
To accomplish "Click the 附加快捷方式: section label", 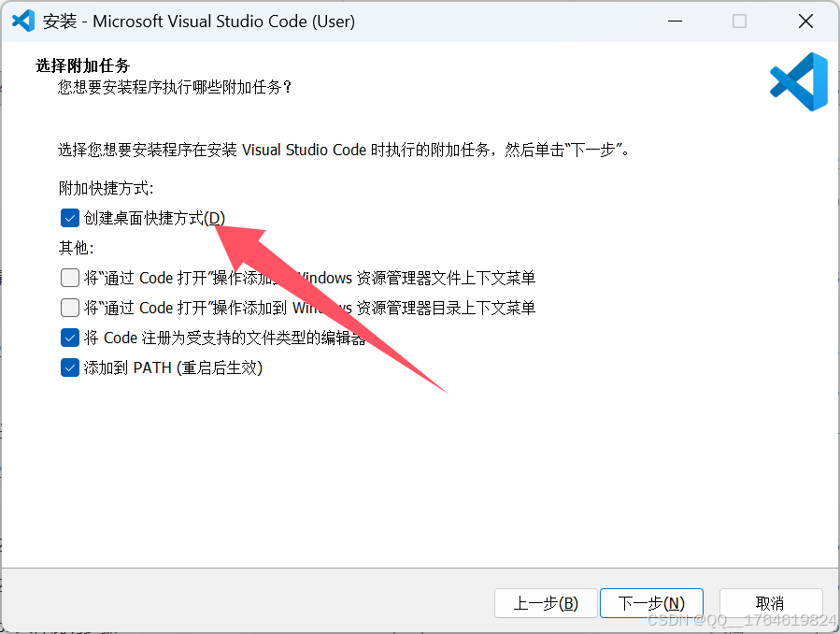I will (x=107, y=189).
